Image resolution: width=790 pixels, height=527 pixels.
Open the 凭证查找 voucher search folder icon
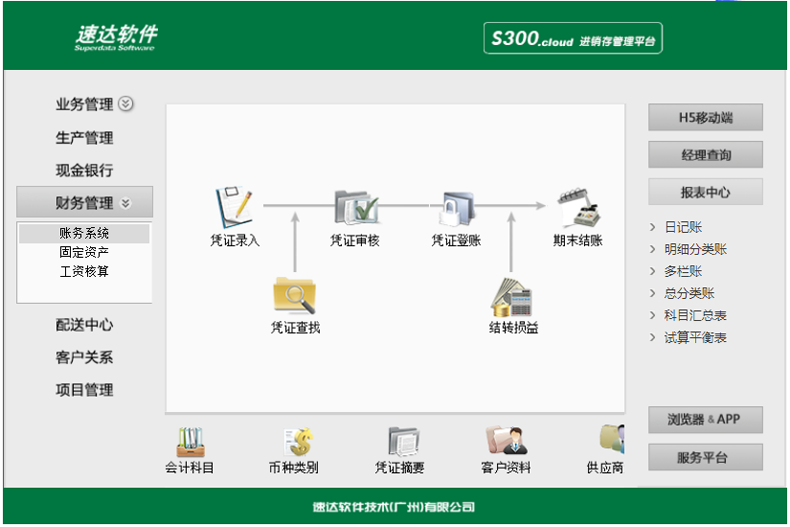295,295
